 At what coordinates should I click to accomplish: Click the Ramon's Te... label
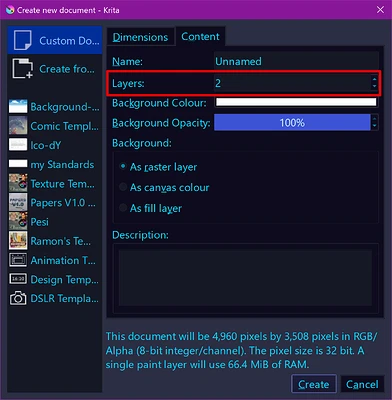[60, 241]
